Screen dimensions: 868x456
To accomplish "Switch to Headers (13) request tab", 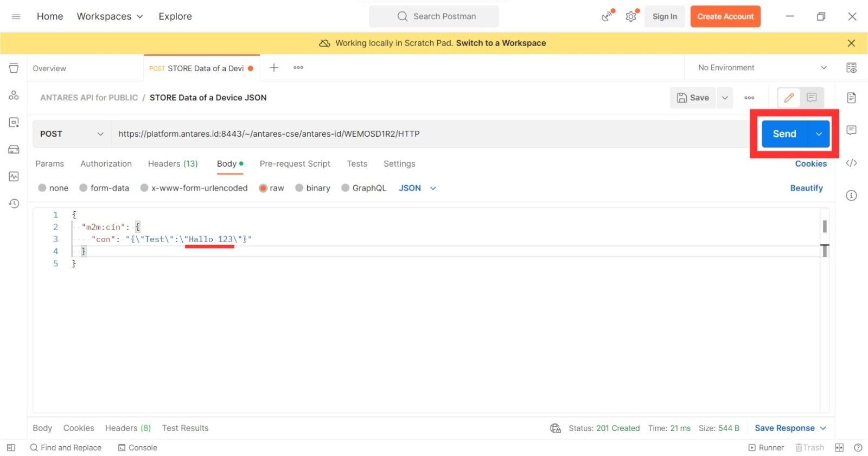I will 173,164.
